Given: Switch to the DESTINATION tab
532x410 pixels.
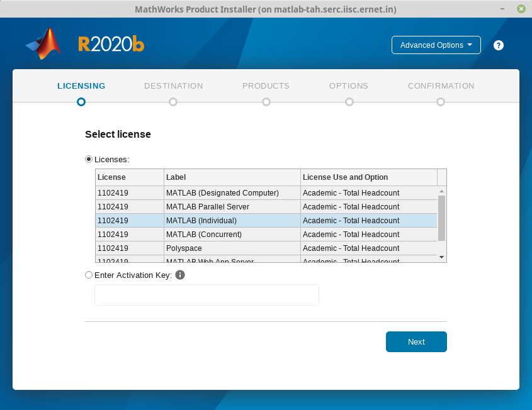Looking at the screenshot, I should point(173,86).
